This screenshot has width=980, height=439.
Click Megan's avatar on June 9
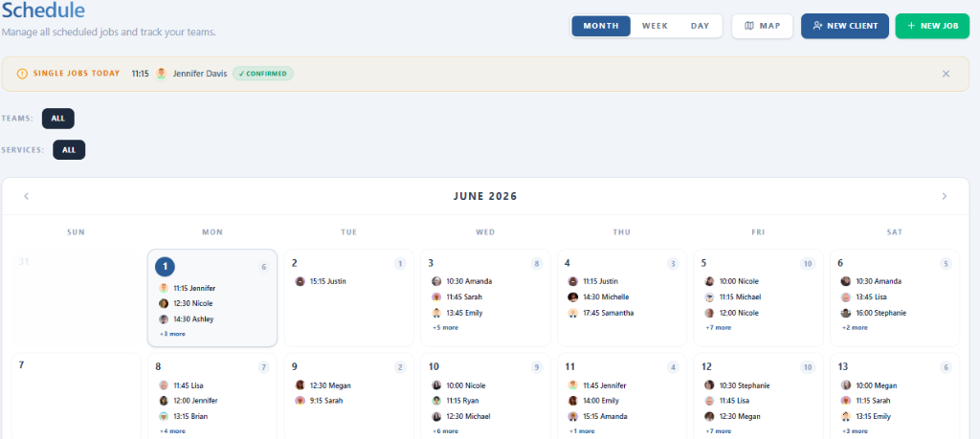click(x=300, y=385)
